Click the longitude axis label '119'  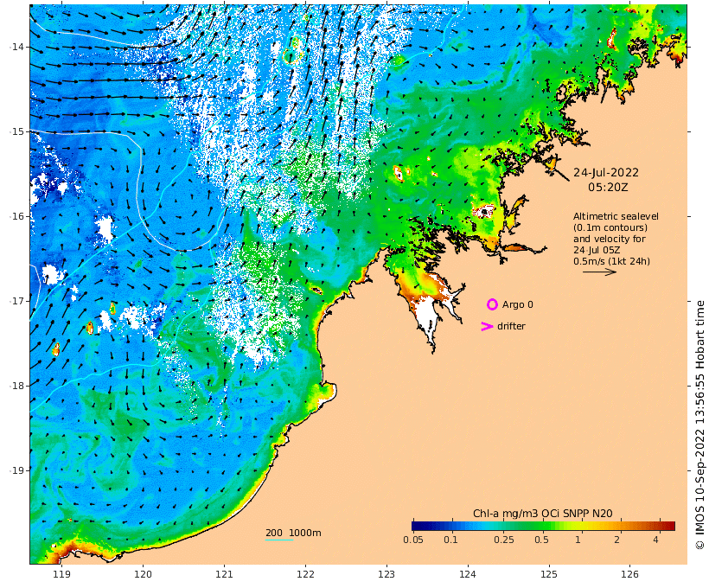pos(61,574)
